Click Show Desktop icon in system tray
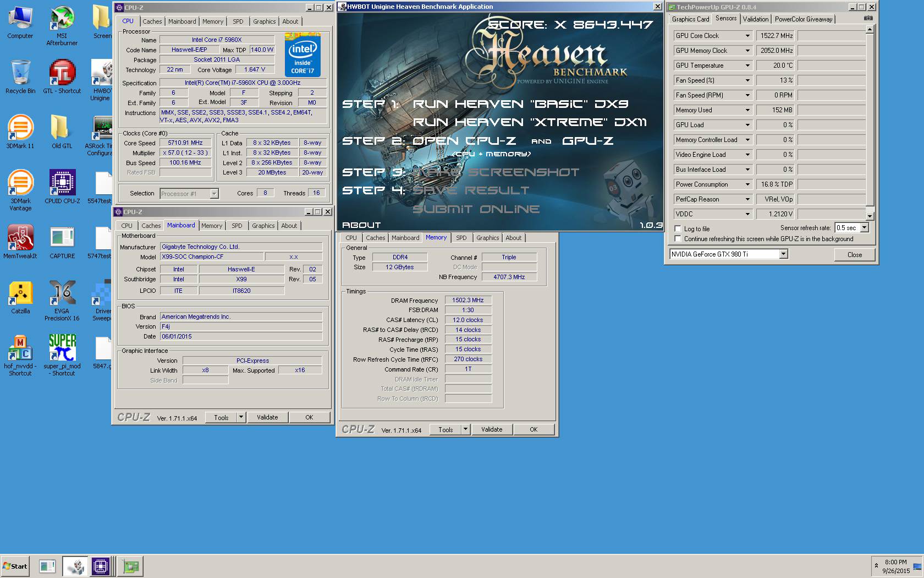This screenshot has width=924, height=578. click(917, 566)
